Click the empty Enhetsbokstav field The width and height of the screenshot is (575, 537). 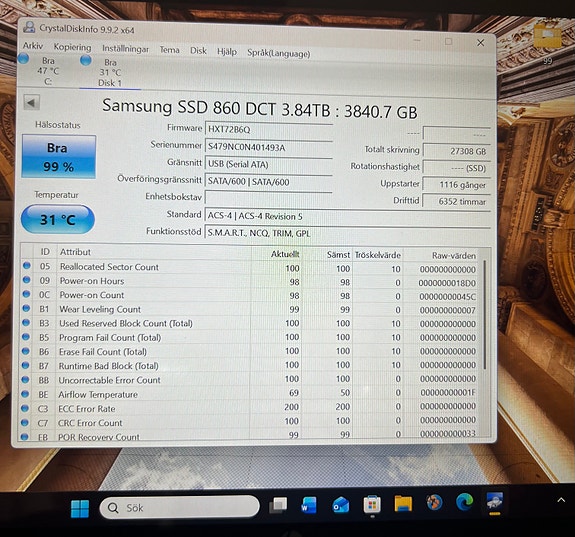(x=268, y=198)
